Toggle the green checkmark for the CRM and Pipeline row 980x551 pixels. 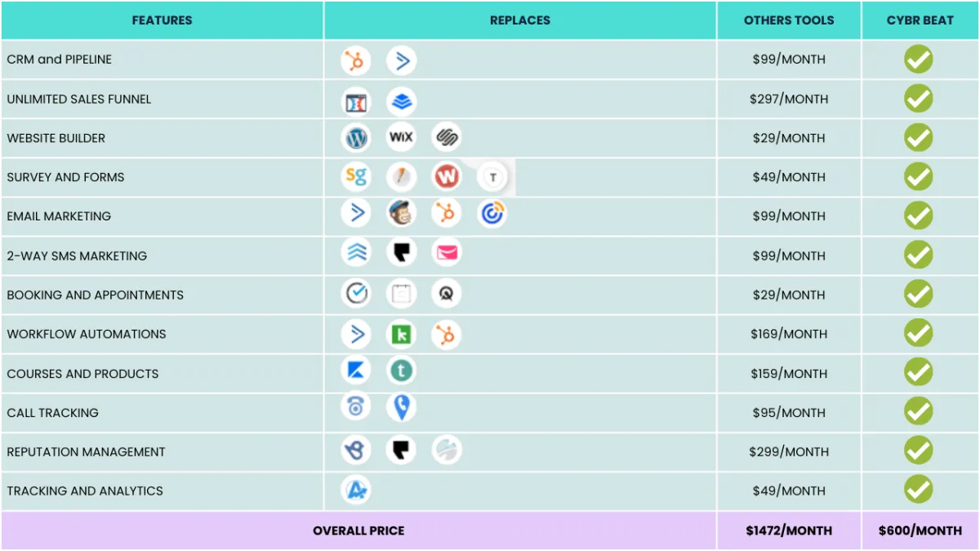pyautogui.click(x=919, y=60)
